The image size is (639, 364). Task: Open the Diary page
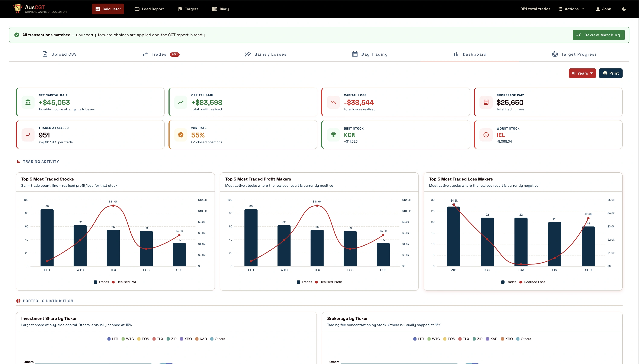[x=220, y=9]
